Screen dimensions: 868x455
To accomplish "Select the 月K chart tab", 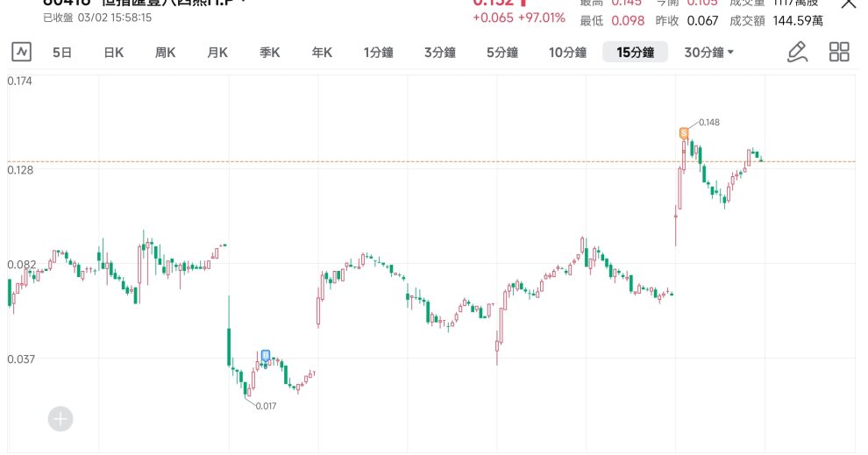I will coord(217,53).
